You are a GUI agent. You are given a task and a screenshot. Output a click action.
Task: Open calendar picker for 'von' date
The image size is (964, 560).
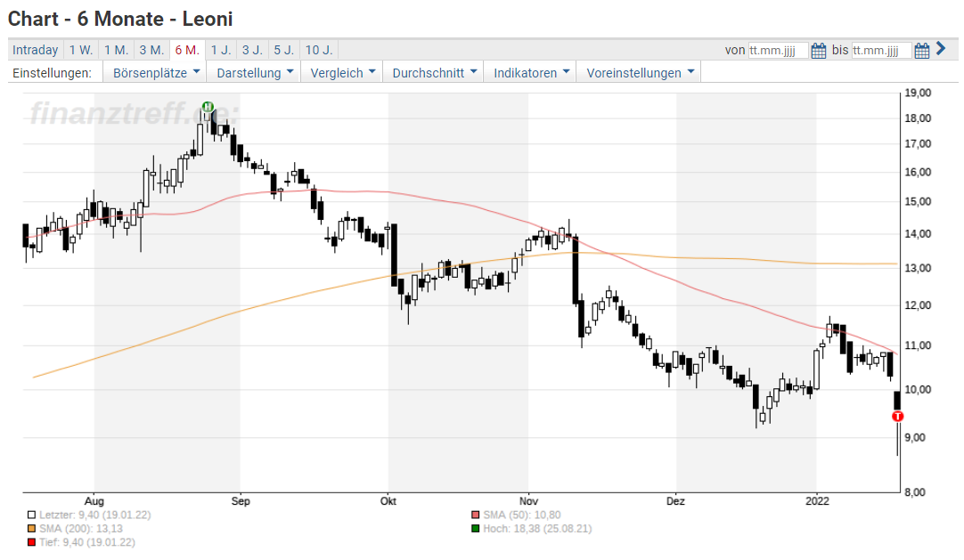pyautogui.click(x=818, y=51)
